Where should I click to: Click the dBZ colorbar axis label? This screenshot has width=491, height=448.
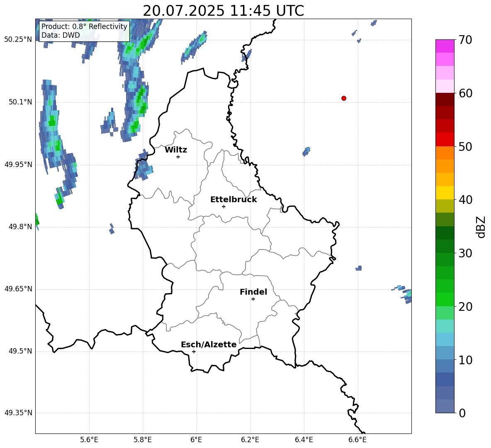coord(481,227)
